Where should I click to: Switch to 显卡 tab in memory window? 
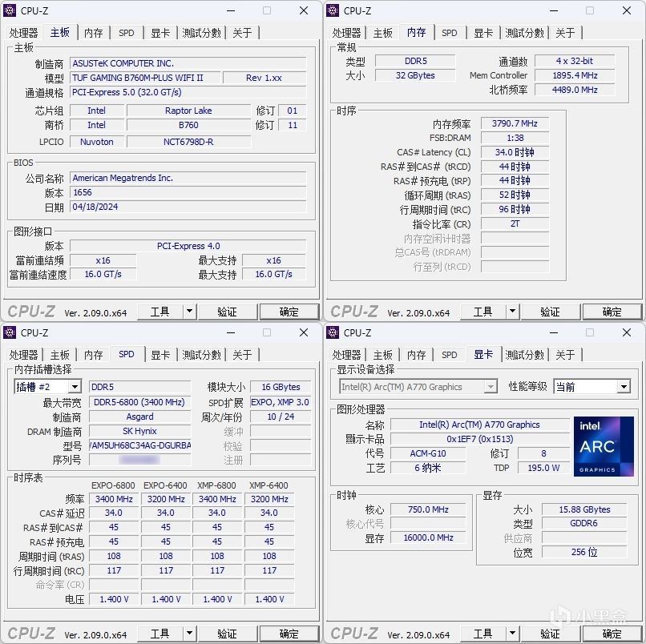click(483, 33)
